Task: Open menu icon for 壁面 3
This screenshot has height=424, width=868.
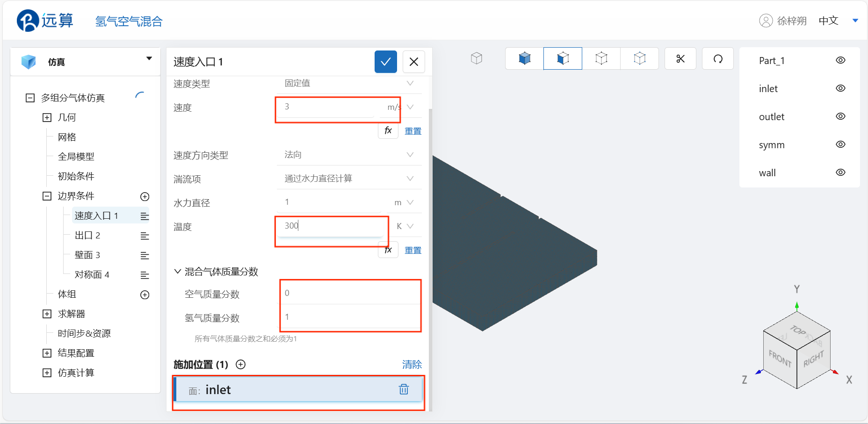Action: click(145, 255)
